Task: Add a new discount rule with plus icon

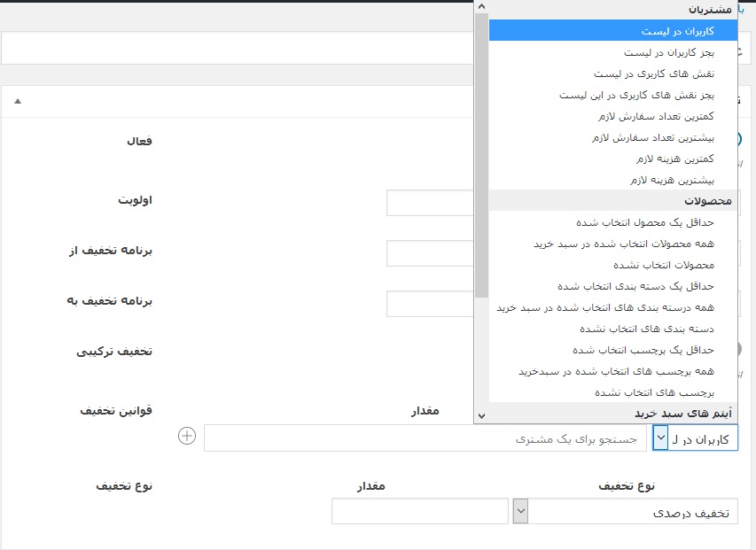Action: 187,436
